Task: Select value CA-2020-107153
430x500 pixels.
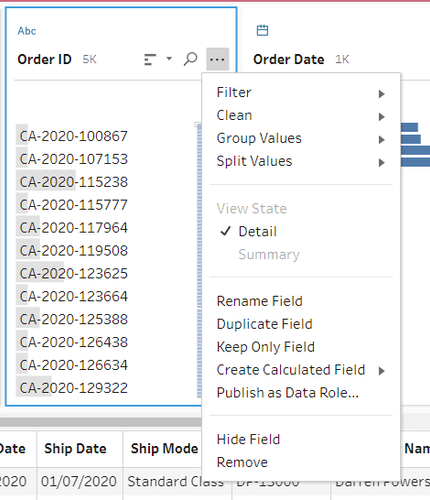Action: (73, 159)
